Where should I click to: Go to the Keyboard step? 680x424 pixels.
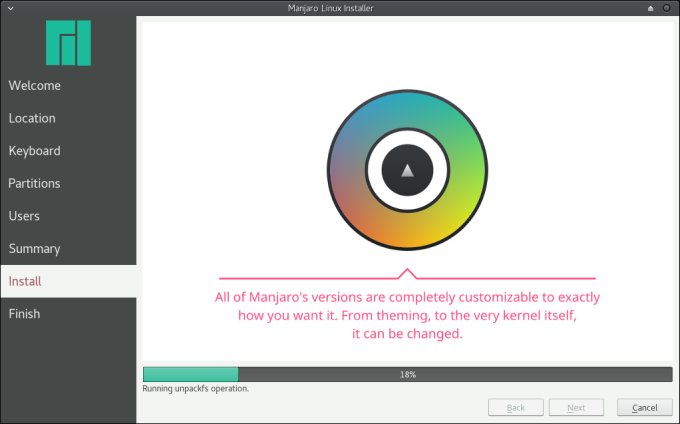pyautogui.click(x=69, y=150)
